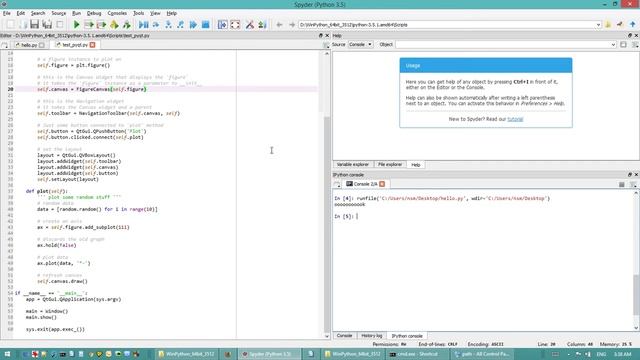The image size is (640, 360).
Task: Open the File menu
Action: [7, 13]
